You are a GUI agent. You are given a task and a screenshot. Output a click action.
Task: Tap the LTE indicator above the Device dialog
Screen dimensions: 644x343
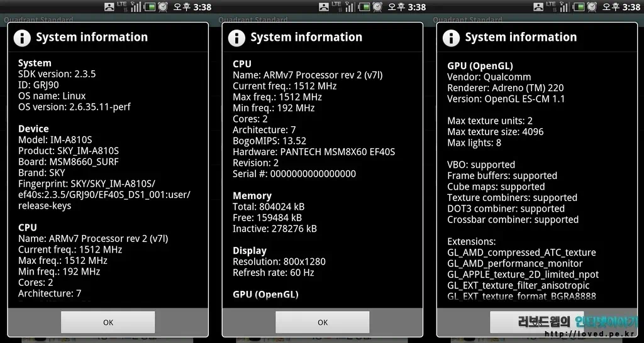tap(122, 5)
